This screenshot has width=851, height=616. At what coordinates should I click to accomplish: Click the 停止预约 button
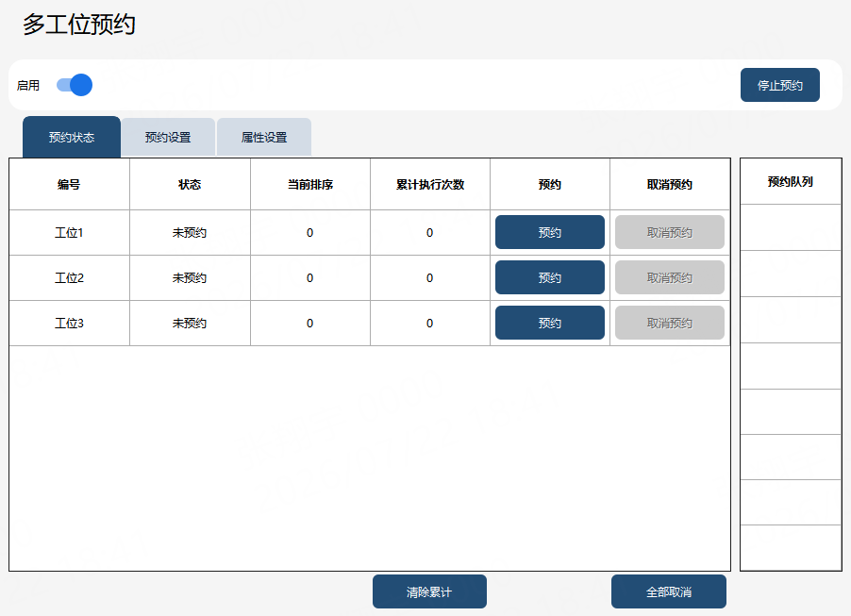click(x=780, y=85)
